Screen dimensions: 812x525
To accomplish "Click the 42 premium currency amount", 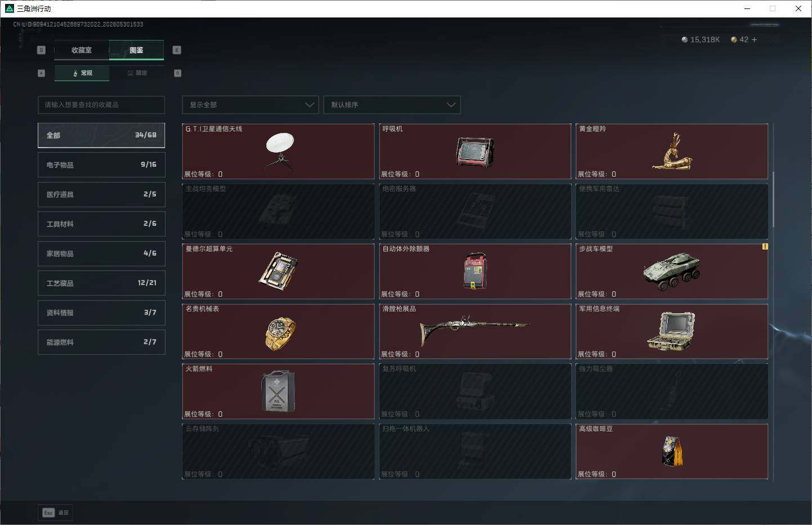I will [744, 39].
